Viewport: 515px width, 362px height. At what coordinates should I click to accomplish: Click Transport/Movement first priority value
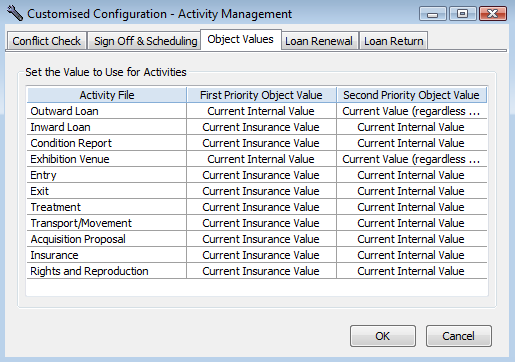[261, 223]
